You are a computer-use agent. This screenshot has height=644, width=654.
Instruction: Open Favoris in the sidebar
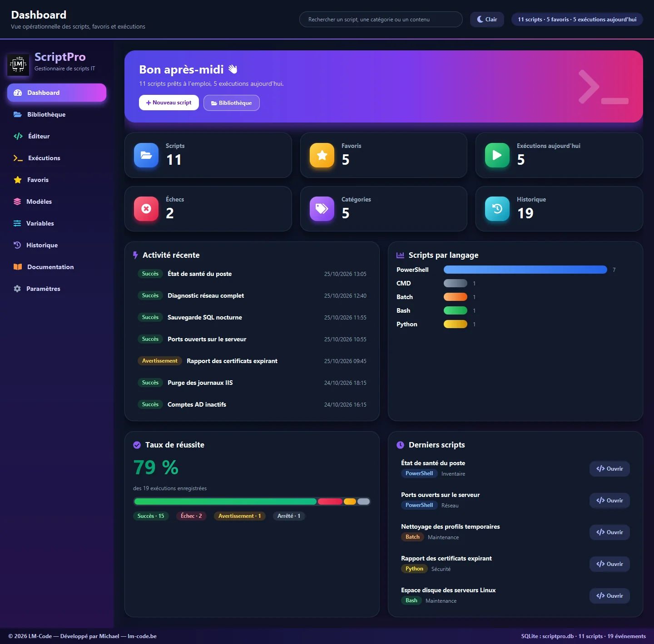coord(57,180)
